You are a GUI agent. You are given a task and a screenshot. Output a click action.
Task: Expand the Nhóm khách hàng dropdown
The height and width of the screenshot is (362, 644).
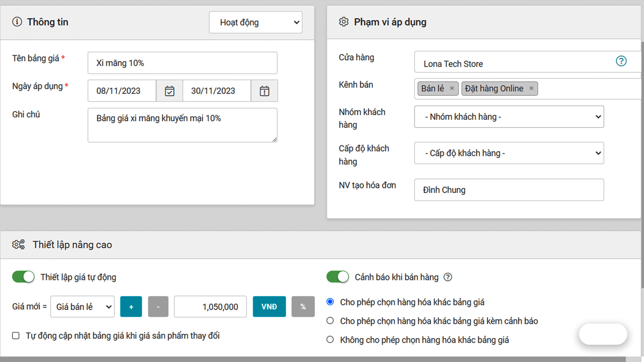coord(509,117)
